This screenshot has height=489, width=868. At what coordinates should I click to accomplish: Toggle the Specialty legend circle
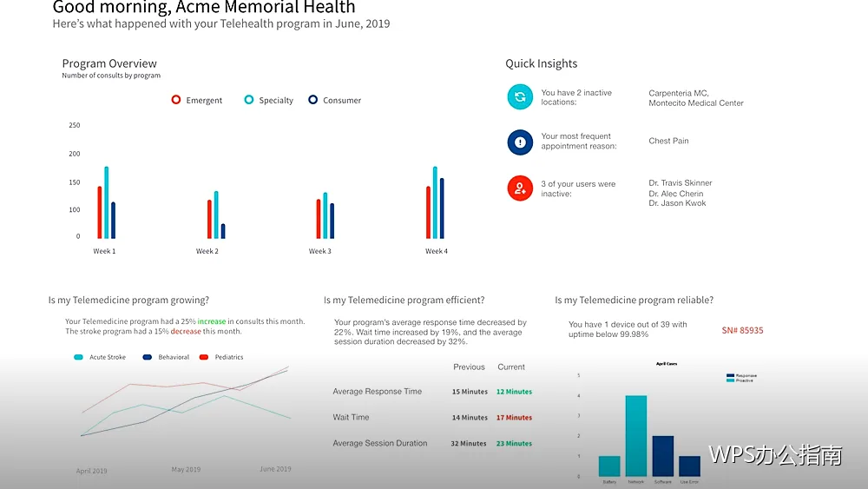pos(249,100)
